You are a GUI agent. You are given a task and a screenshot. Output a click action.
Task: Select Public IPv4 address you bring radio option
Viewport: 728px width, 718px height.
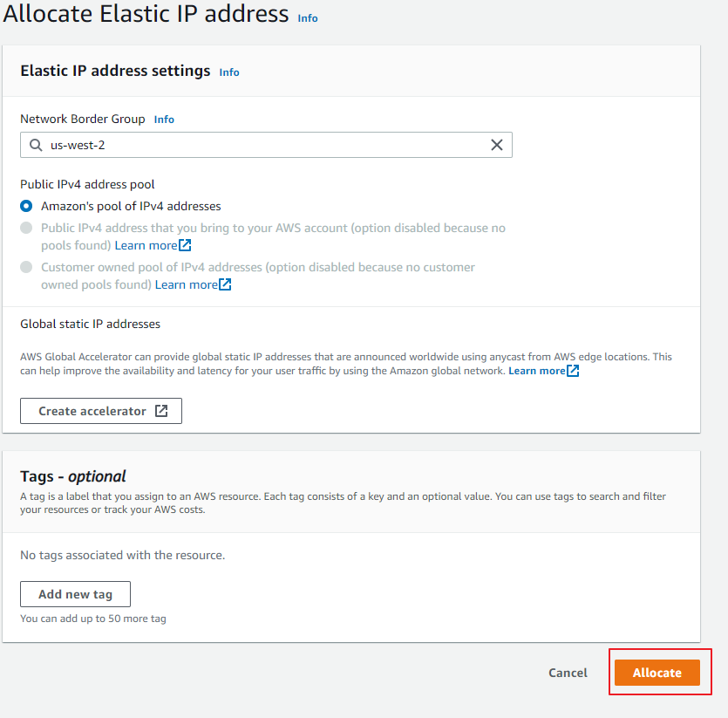point(26,228)
